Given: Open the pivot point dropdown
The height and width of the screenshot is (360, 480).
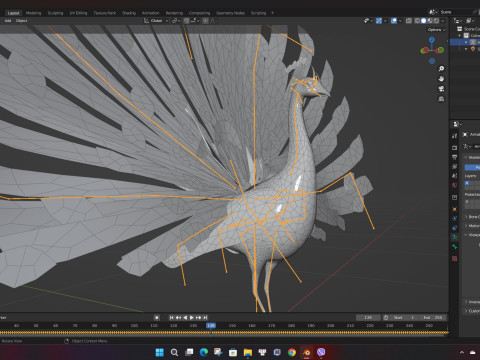Looking at the screenshot, I should point(176,21).
